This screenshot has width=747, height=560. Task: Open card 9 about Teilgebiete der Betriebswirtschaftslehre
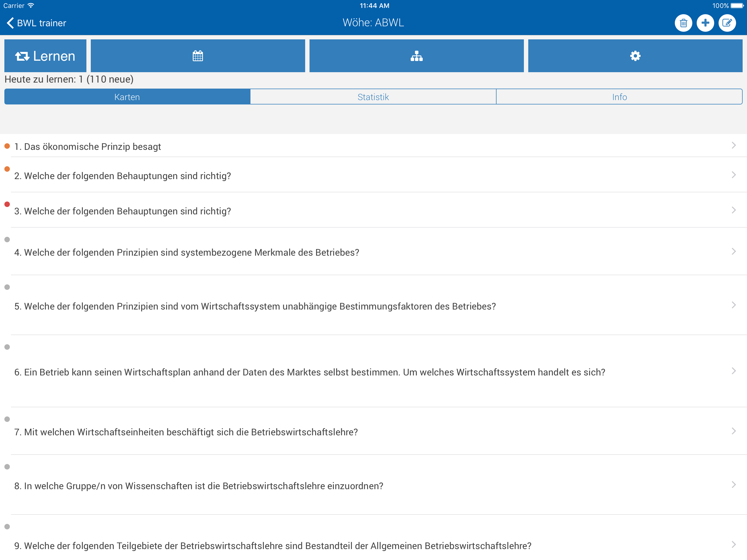pos(373,538)
